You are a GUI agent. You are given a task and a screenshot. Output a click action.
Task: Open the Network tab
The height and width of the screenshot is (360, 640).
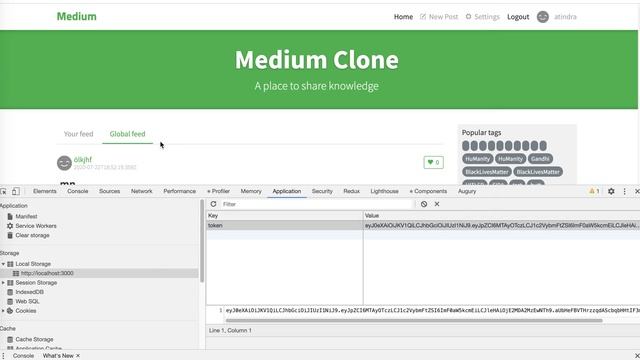pyautogui.click(x=142, y=191)
